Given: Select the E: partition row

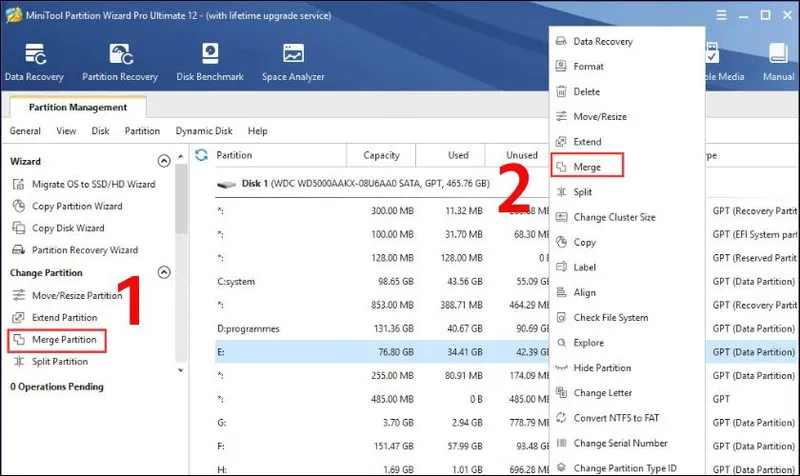Looking at the screenshot, I should 382,352.
